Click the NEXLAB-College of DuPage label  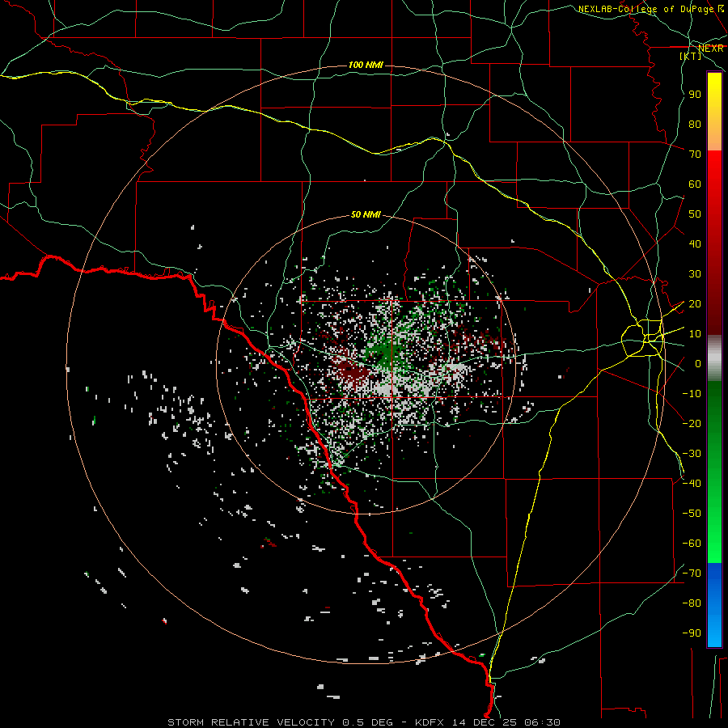[647, 9]
